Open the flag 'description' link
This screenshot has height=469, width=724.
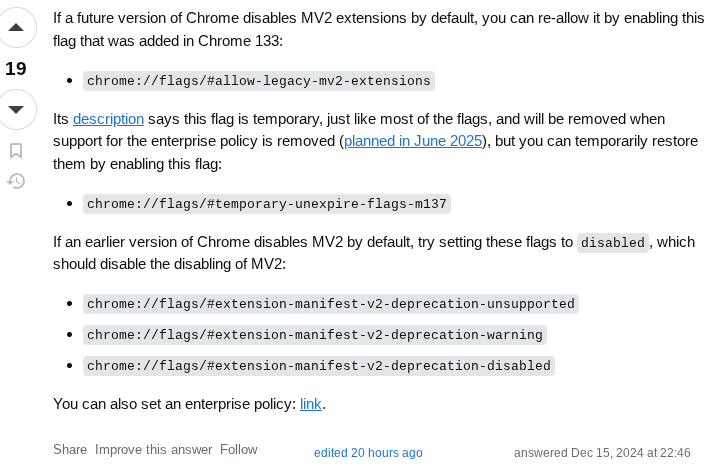[x=109, y=119]
